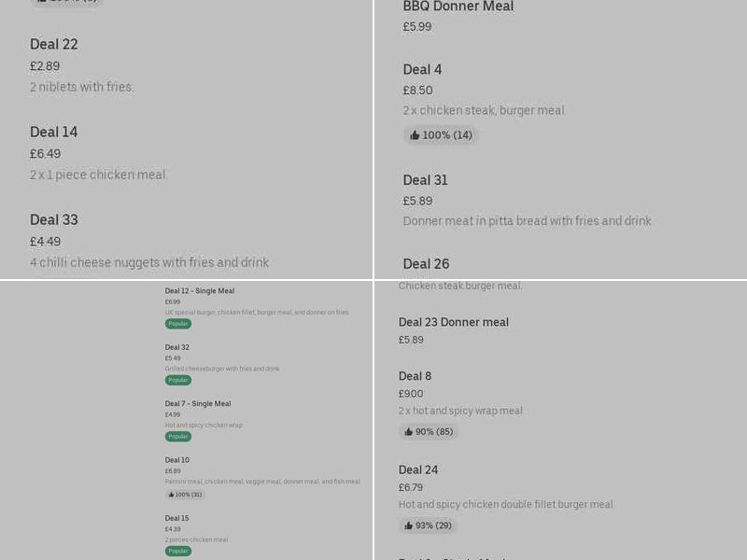The image size is (747, 560).
Task: Open Deal 33 chilli cheese nuggets
Action: (x=54, y=220)
